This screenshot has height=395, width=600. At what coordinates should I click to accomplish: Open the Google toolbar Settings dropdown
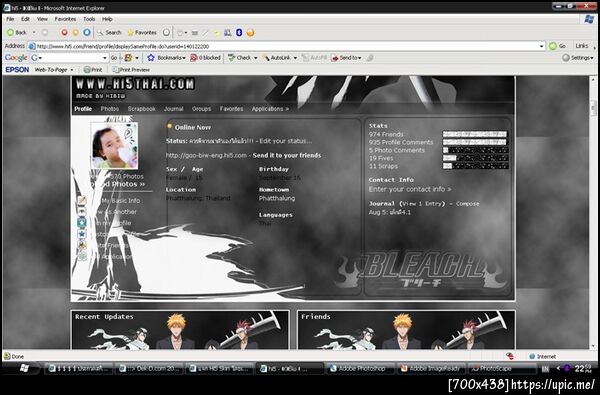point(578,58)
